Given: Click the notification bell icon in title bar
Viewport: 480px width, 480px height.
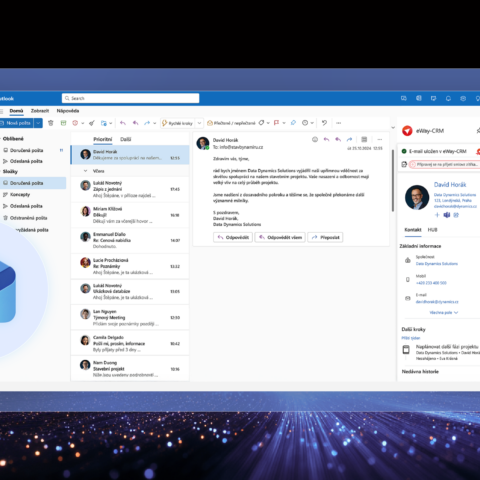Looking at the screenshot, I should click(x=448, y=98).
